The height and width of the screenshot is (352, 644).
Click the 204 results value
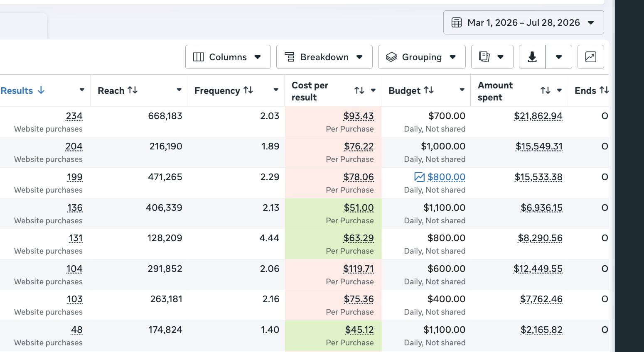(x=74, y=147)
